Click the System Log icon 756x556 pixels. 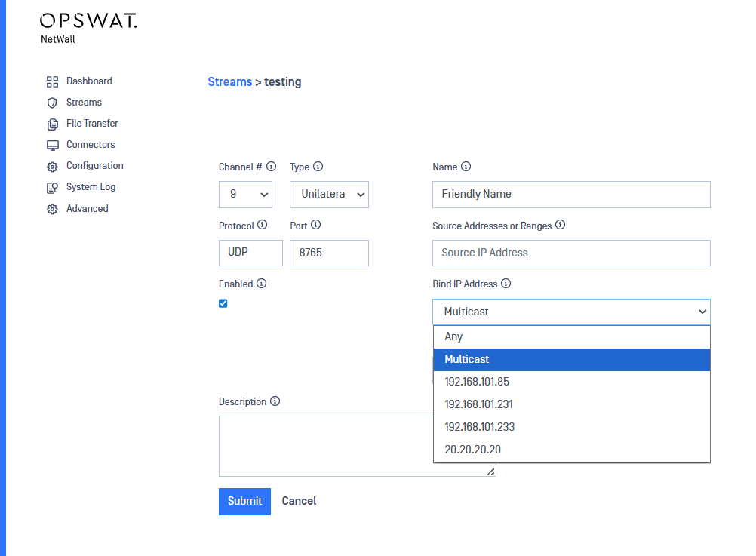coord(52,188)
